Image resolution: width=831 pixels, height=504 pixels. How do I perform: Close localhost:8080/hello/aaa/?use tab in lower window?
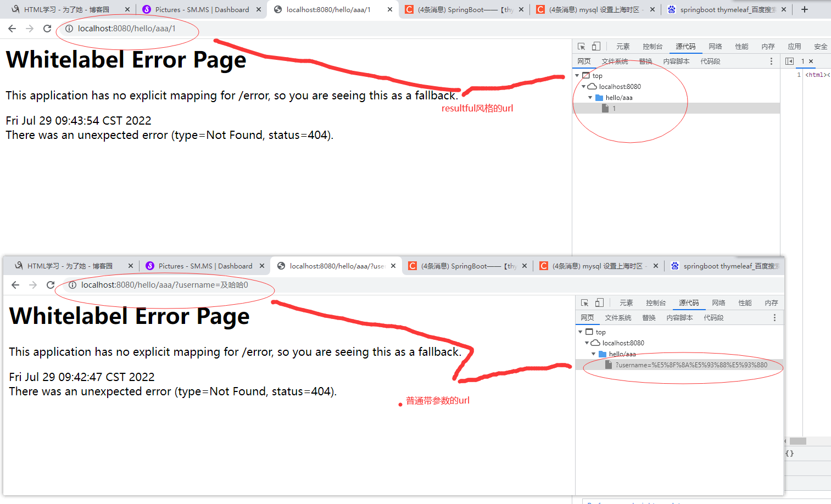393,266
